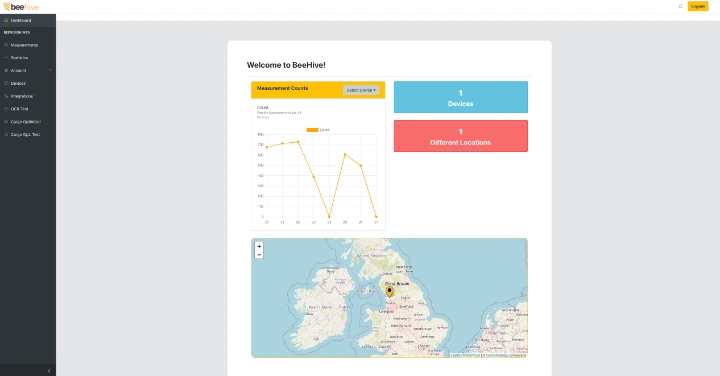720x376 pixels.
Task: Click the notification bell icon
Action: click(x=680, y=6)
